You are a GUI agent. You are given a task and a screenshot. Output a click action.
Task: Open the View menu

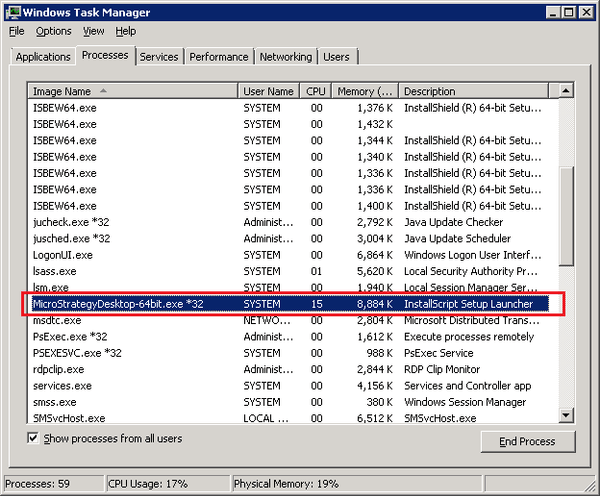93,31
